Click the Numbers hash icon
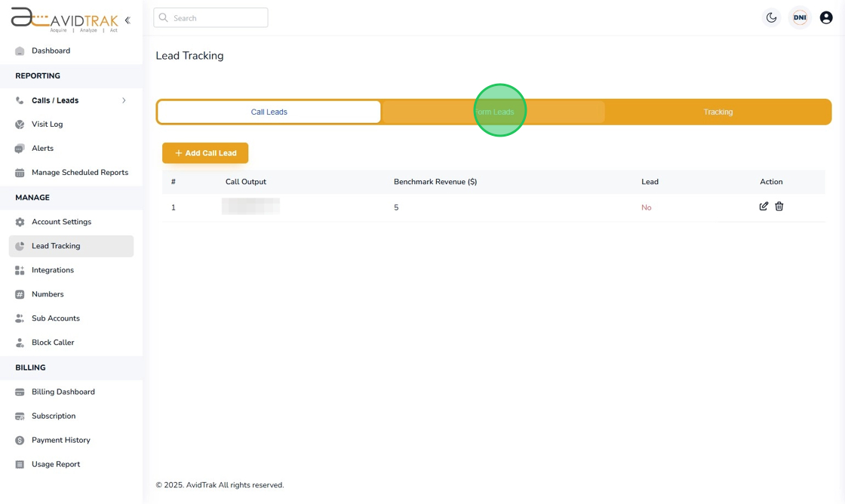Screen dimensions: 845x504 point(20,294)
